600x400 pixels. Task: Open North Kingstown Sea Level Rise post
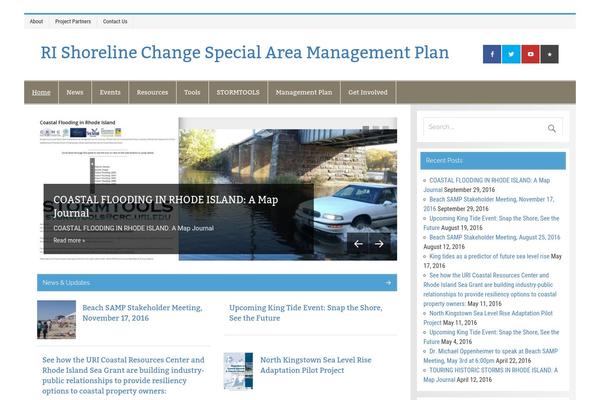315,364
